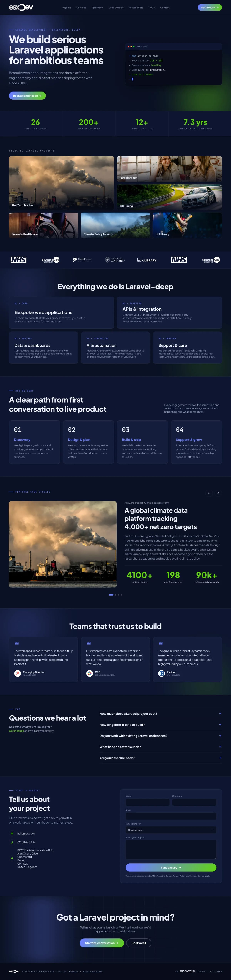The width and height of the screenshot is (231, 980).
Task: Click the phone icon beside 01245 64 64 64
Action: click(x=12, y=842)
